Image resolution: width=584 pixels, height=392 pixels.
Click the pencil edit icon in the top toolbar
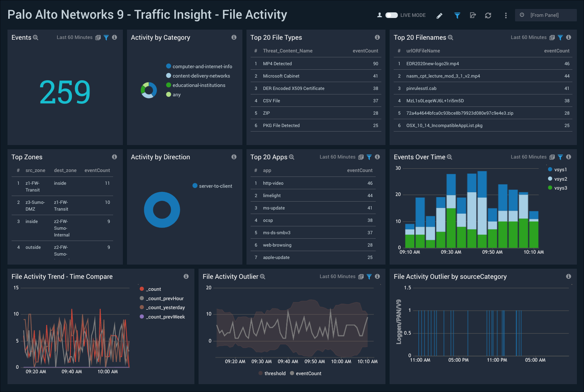(x=439, y=15)
